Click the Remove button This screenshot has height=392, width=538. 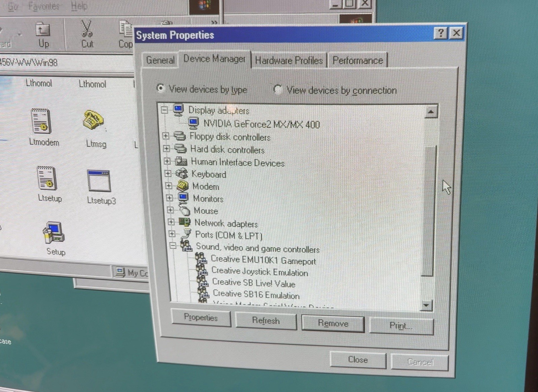point(333,323)
